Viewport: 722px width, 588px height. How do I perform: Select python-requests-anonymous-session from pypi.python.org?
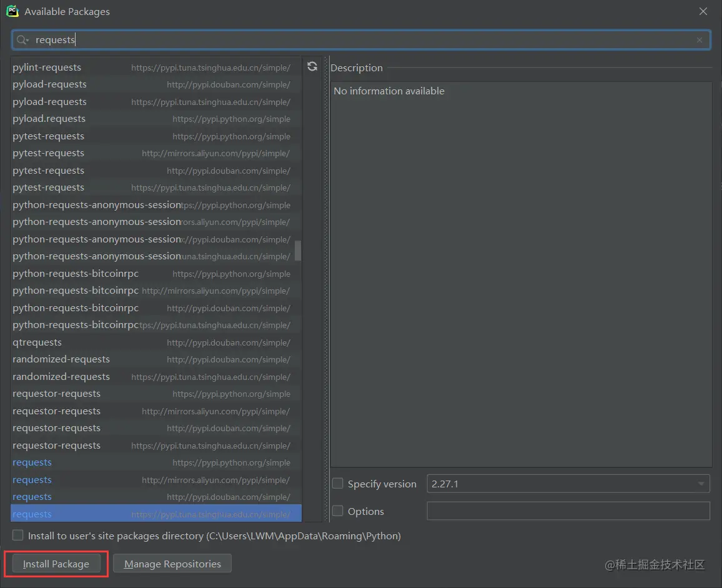(156, 204)
